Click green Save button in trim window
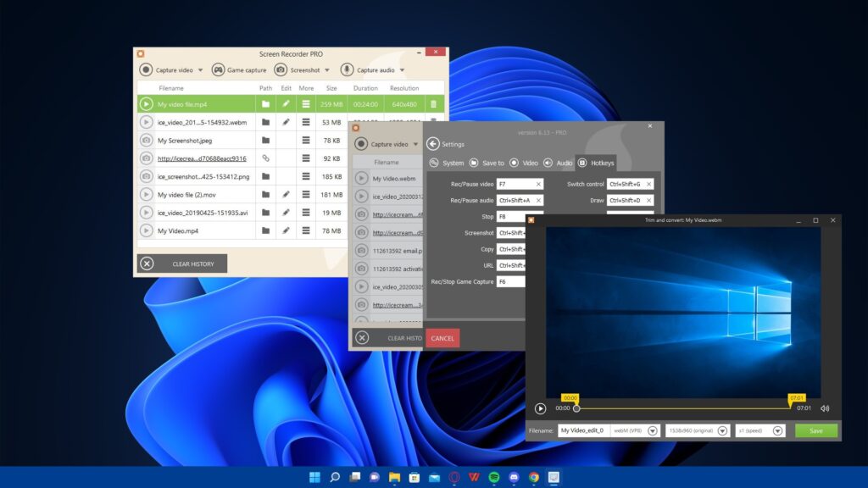The height and width of the screenshot is (488, 868). point(816,430)
